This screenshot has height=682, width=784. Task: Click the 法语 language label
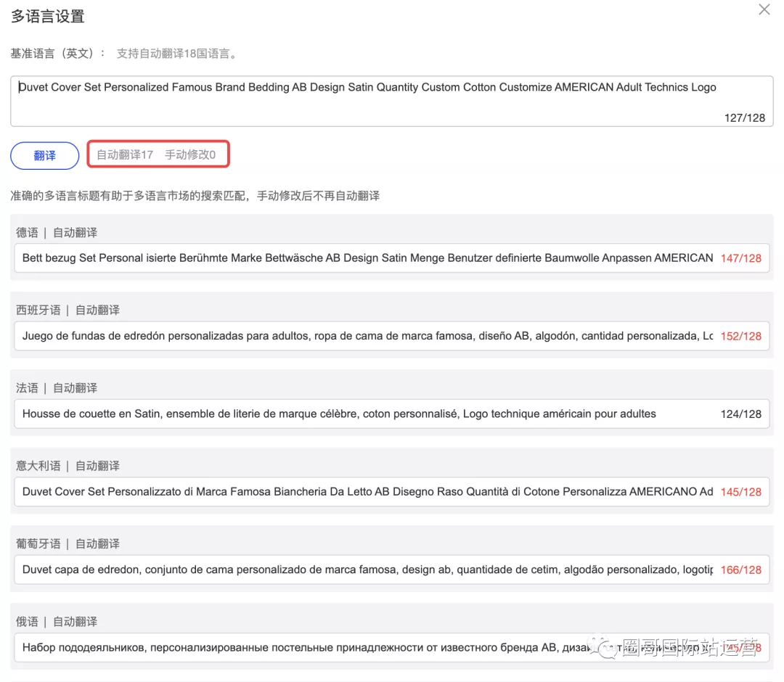(x=27, y=388)
